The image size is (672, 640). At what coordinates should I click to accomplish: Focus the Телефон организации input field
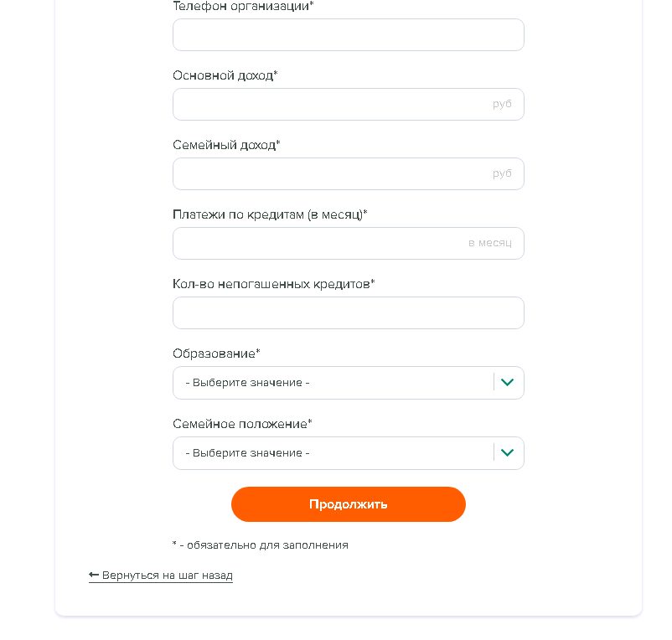coord(348,35)
